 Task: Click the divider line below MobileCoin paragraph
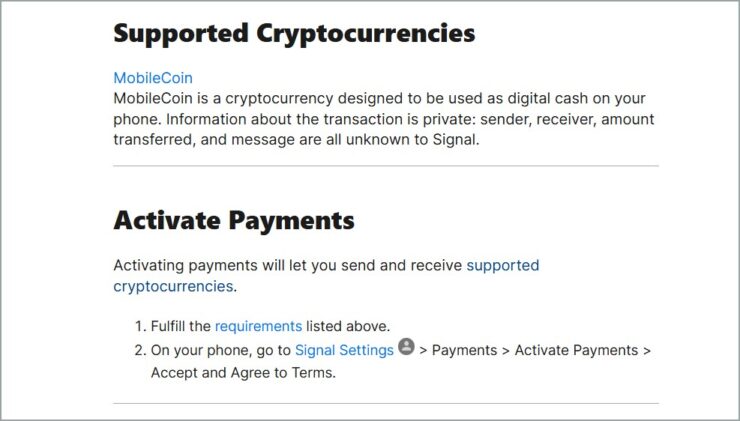coord(386,166)
